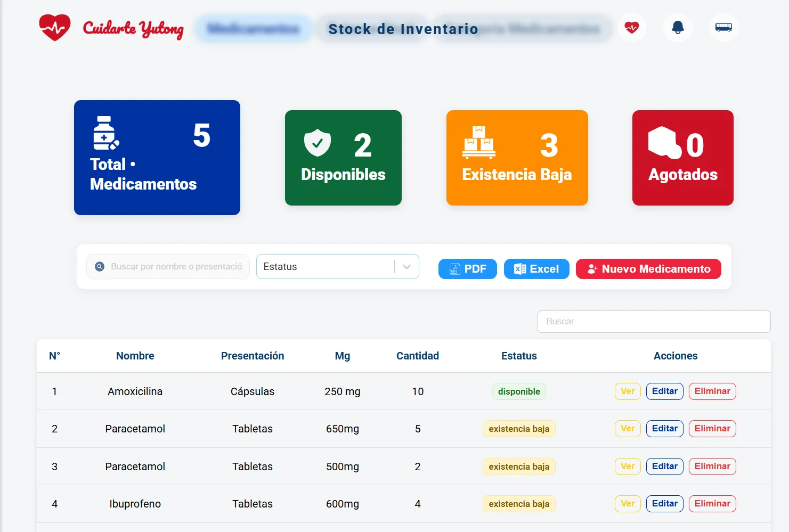Ver the Ibuprofeno entry
Image resolution: width=789 pixels, height=532 pixels.
[628, 504]
